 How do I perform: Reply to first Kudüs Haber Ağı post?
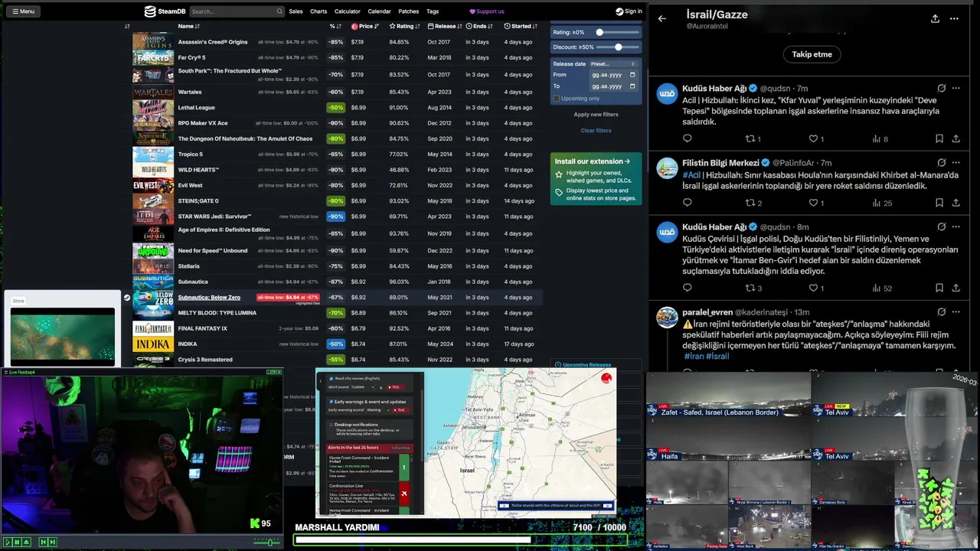coord(687,139)
